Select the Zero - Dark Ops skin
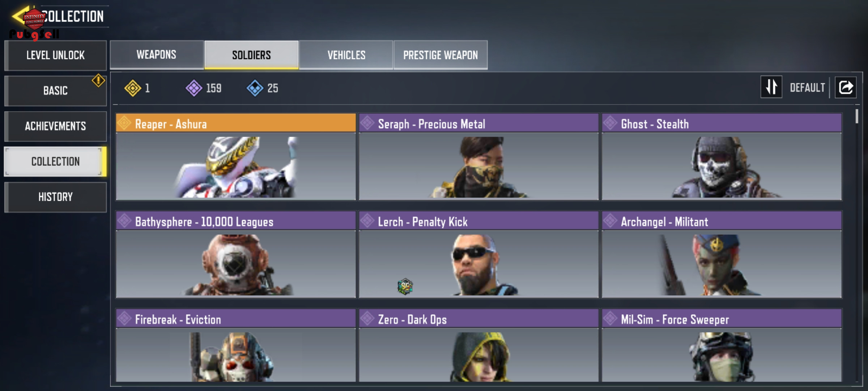This screenshot has height=391, width=868. coord(479,345)
